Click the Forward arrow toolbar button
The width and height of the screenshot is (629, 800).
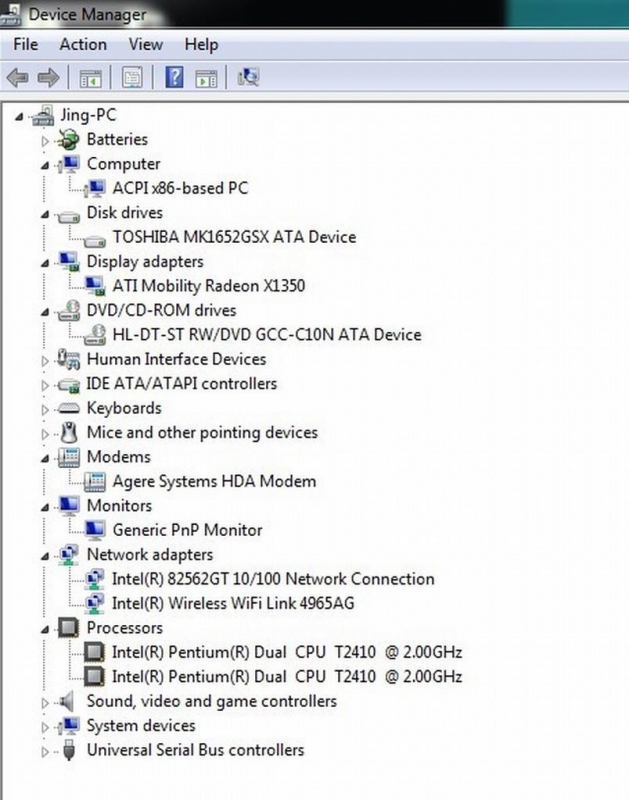(x=47, y=77)
